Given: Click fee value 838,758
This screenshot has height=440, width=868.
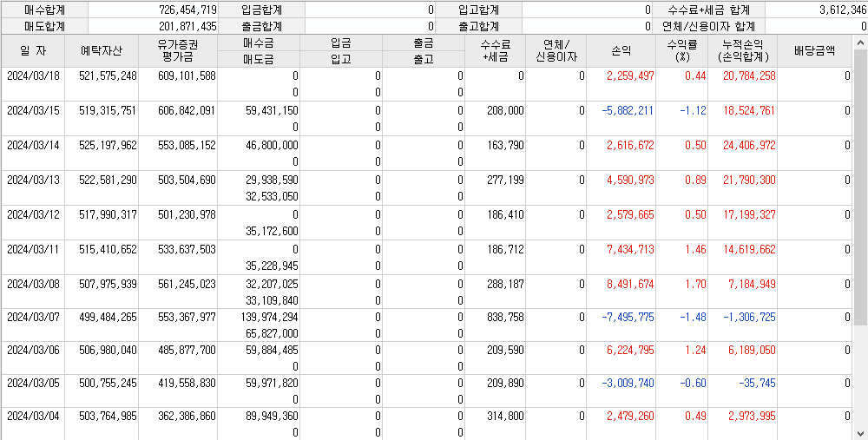Looking at the screenshot, I should tap(505, 317).
